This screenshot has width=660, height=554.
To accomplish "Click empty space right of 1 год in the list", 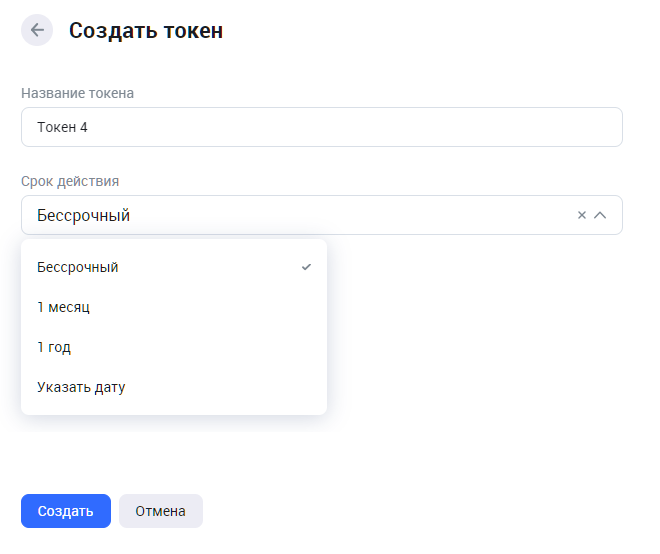I will tap(200, 347).
